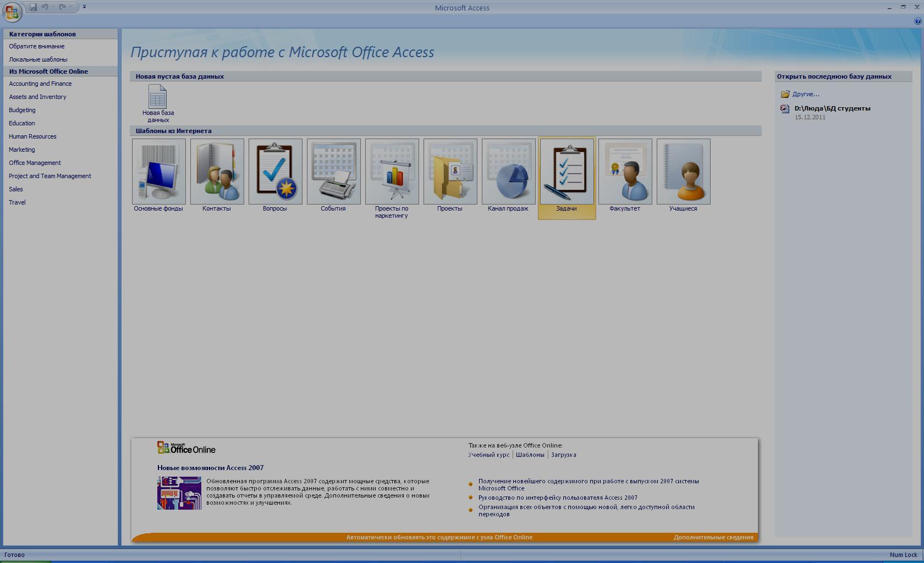The image size is (924, 563).
Task: Choose Accounting and Finance category
Action: click(40, 84)
